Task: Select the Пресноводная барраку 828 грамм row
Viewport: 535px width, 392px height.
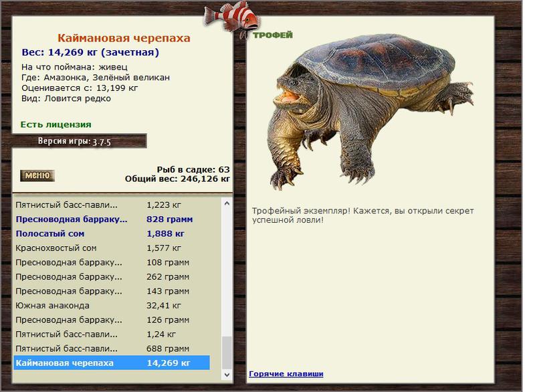Action: point(112,219)
